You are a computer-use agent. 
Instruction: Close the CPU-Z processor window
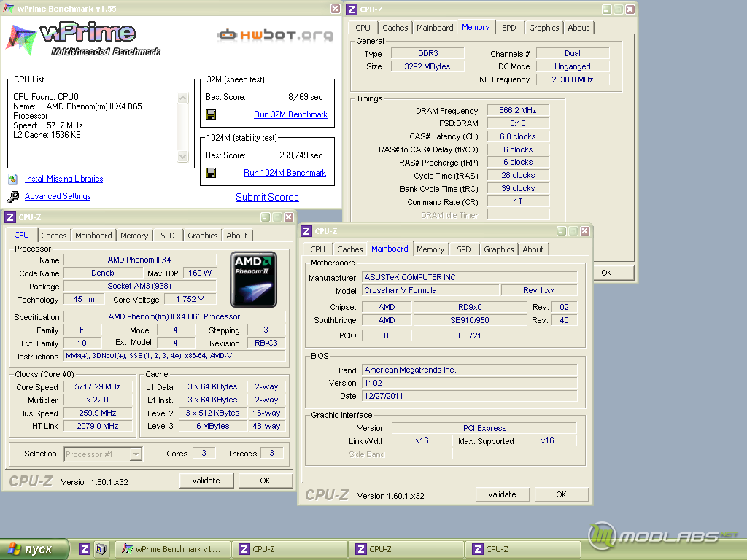coord(289,217)
